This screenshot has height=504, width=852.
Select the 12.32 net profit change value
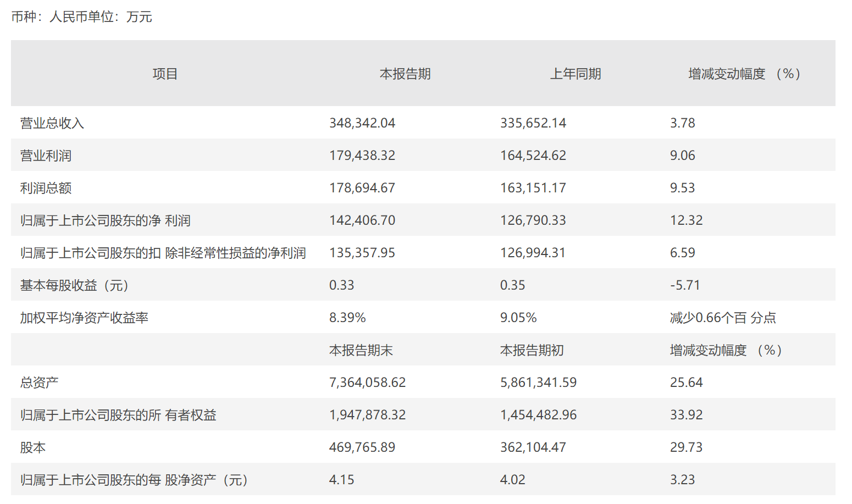pos(686,220)
